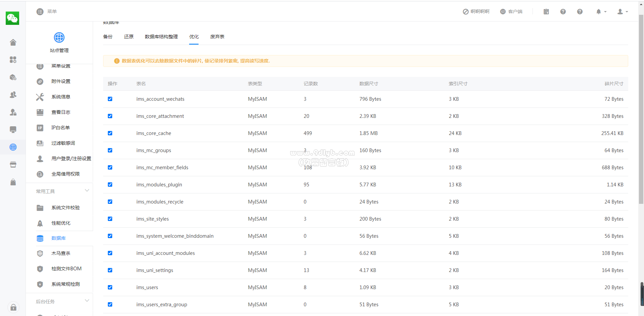Click the ims_uni_settings table name

point(155,270)
